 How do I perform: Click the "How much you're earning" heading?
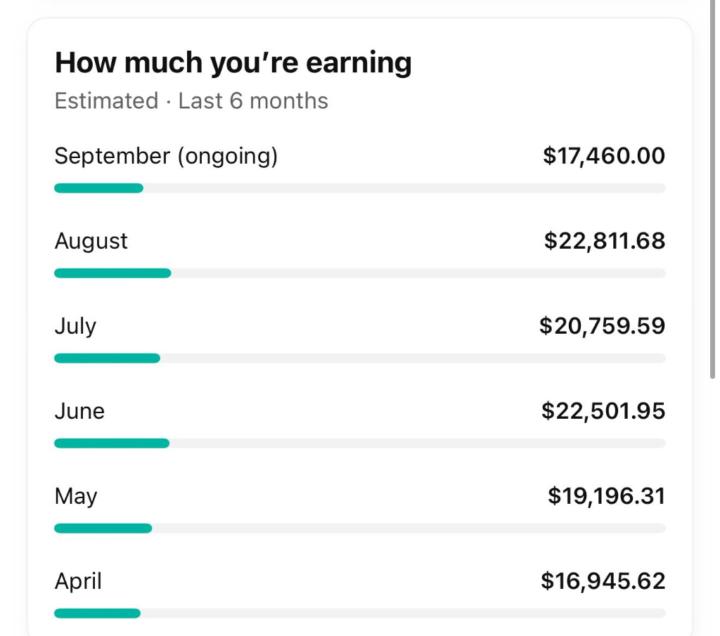tap(233, 63)
